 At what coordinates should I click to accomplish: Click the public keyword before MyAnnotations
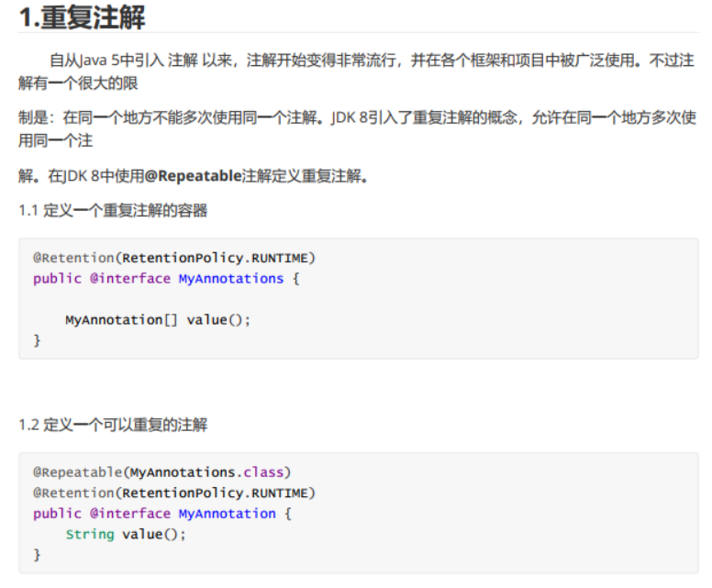click(x=57, y=278)
